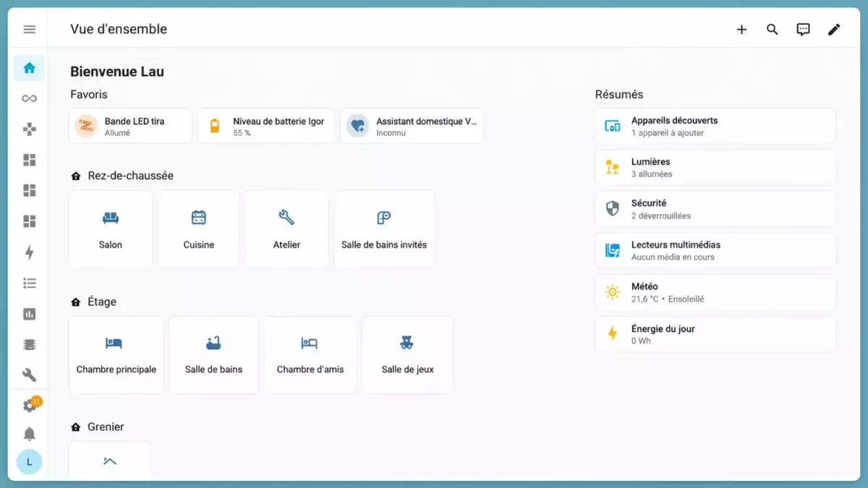Click the sun icon on Météo card
The image size is (868, 488).
point(613,292)
